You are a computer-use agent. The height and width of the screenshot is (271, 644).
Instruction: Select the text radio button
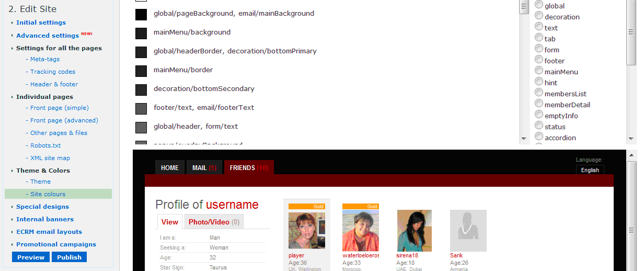point(539,27)
